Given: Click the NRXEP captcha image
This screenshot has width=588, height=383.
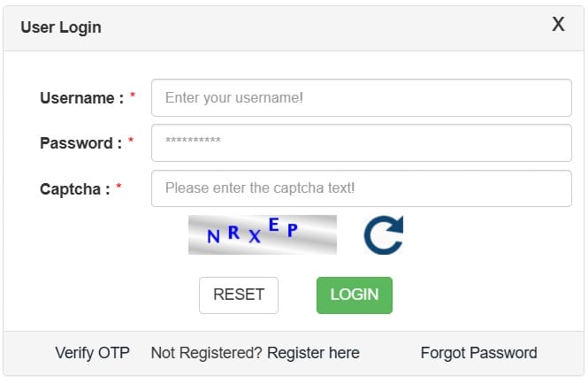Looking at the screenshot, I should pyautogui.click(x=262, y=234).
